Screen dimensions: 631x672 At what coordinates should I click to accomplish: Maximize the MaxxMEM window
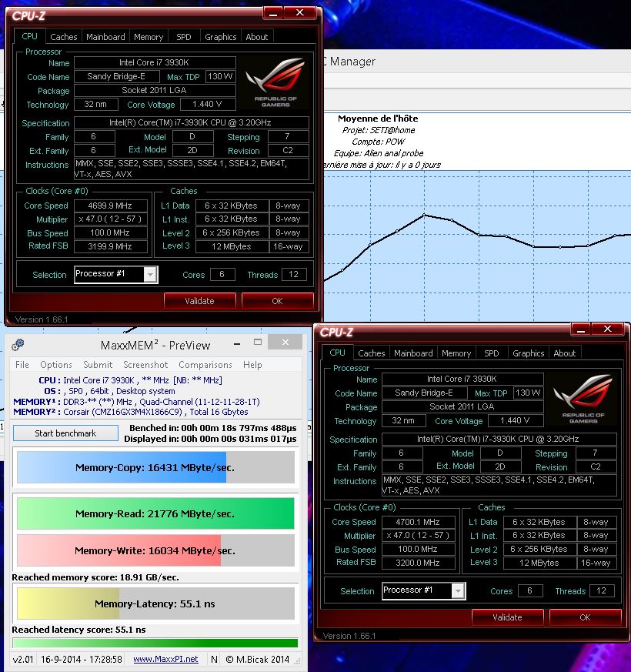coord(258,342)
